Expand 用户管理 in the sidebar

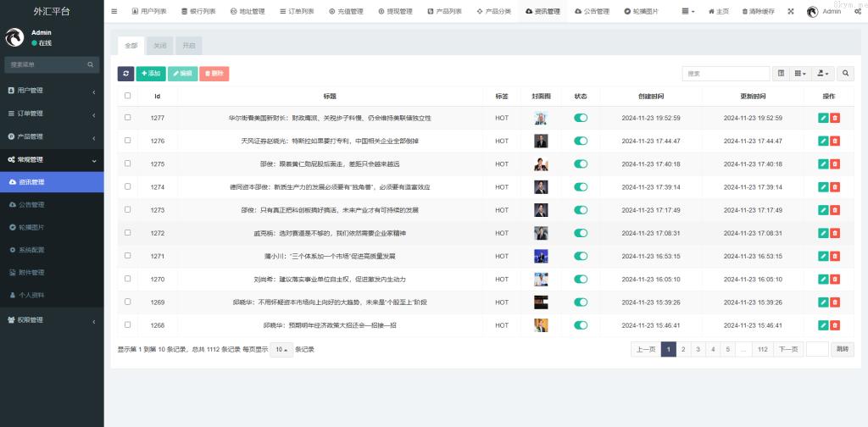pos(51,91)
